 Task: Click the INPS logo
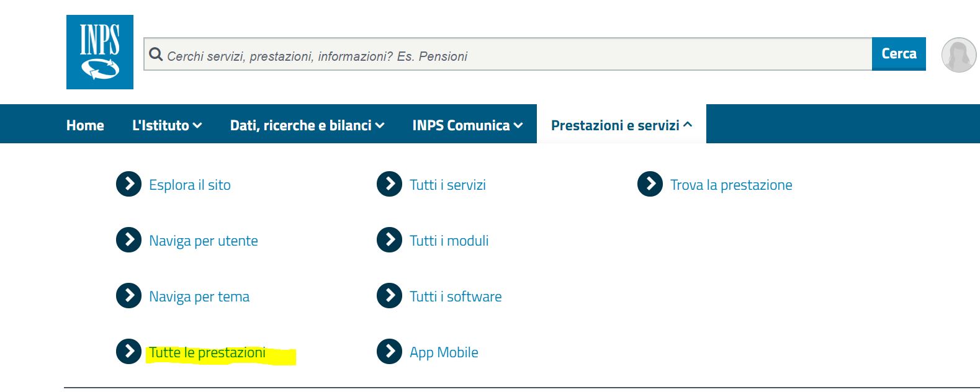pos(99,52)
